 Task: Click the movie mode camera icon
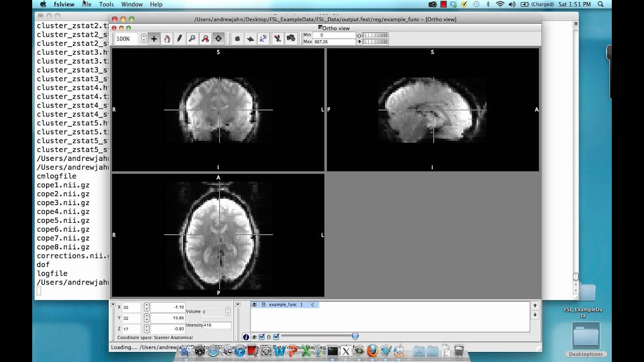coord(290,39)
